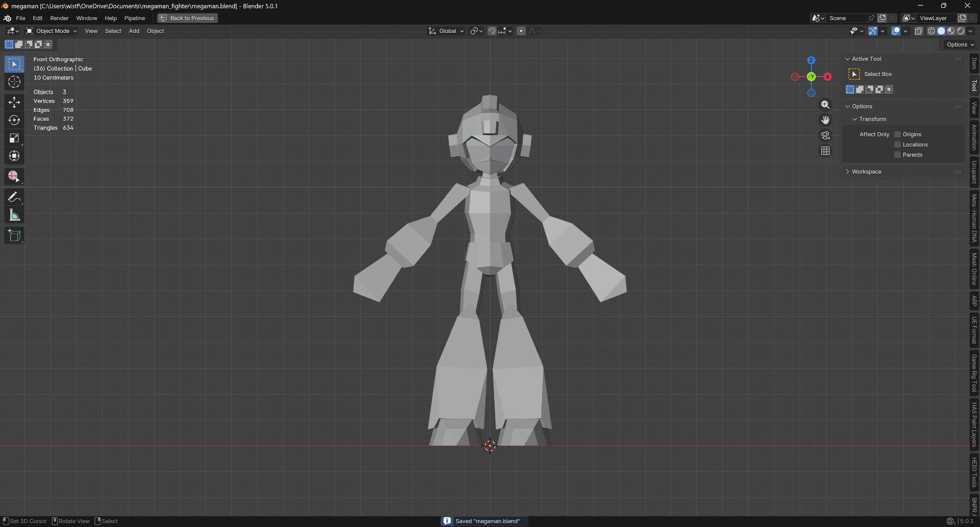980x527 pixels.
Task: Choose the Measure tool
Action: [14, 215]
